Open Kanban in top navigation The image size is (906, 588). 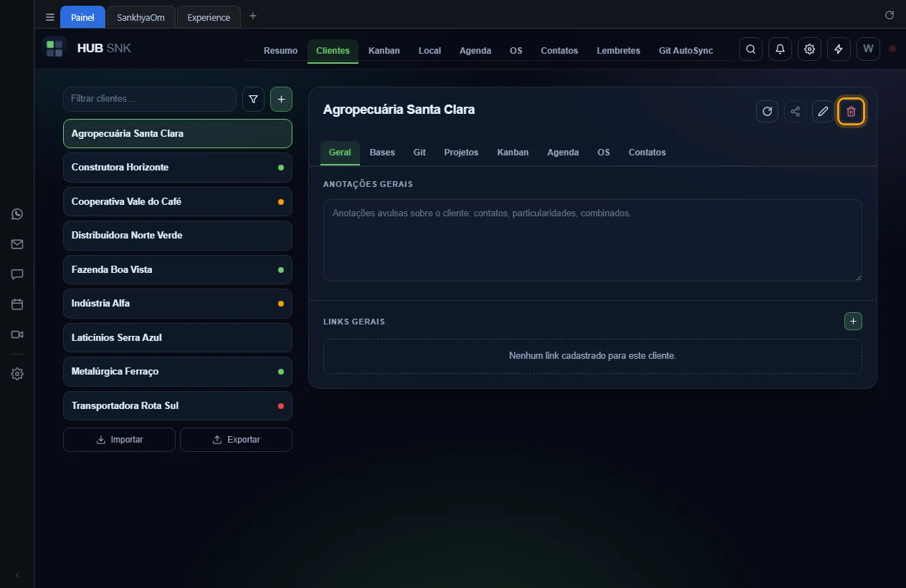point(384,51)
